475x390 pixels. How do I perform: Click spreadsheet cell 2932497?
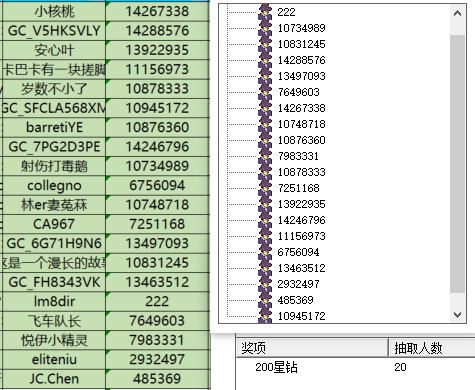tap(157, 359)
